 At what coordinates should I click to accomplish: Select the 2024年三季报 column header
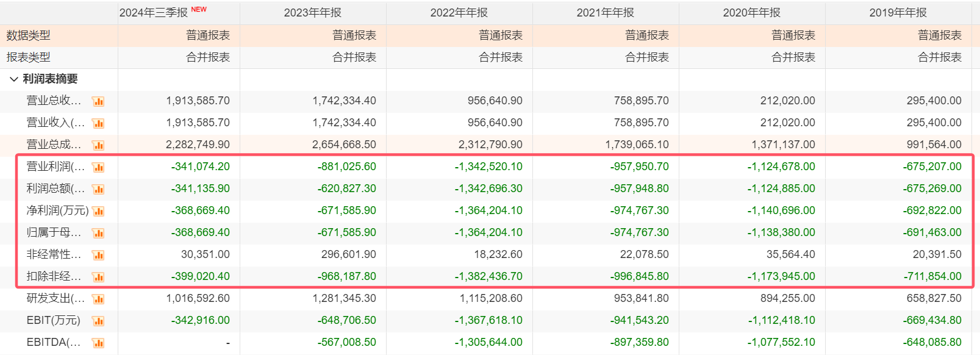154,13
